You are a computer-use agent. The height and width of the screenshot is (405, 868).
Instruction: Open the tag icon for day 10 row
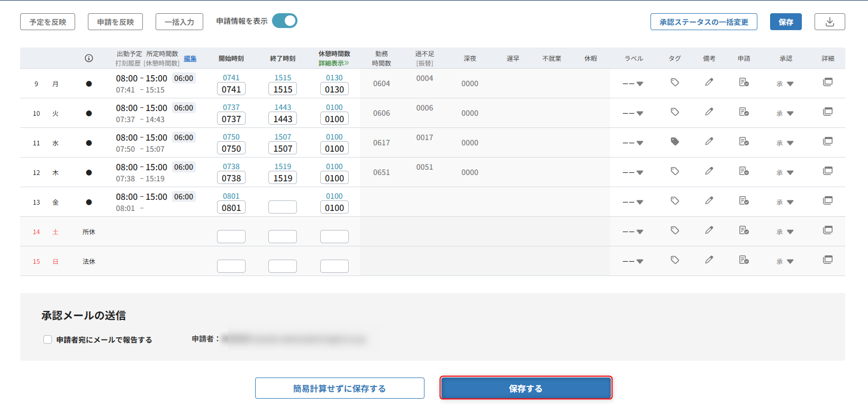(x=675, y=112)
